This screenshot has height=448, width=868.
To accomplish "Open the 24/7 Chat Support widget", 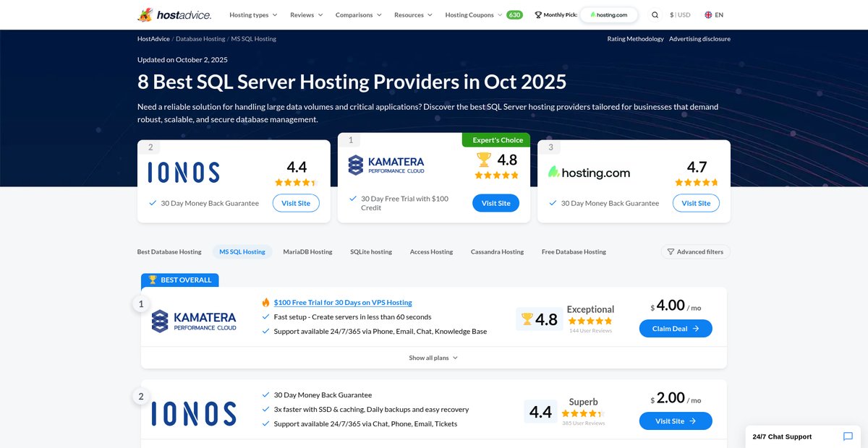I will [x=803, y=436].
